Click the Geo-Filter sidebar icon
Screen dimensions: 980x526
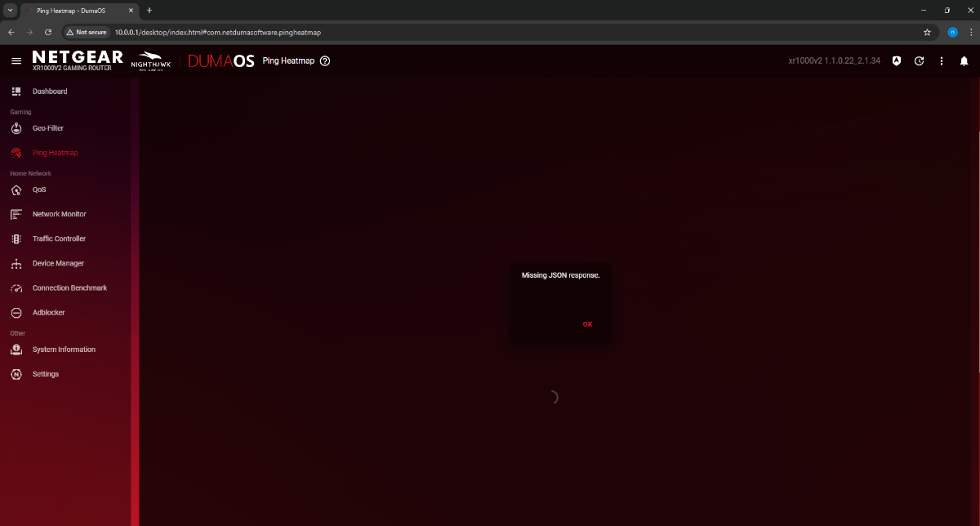tap(16, 128)
